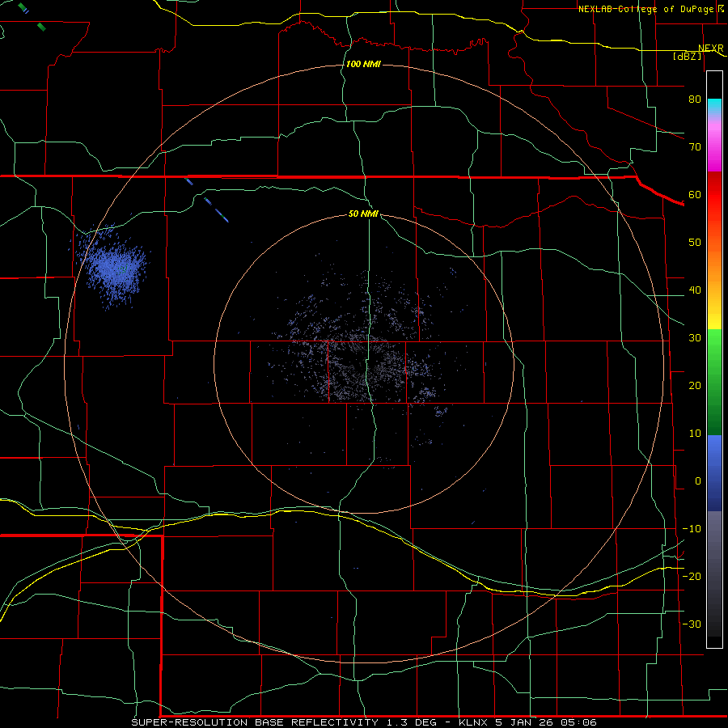Click the [dBZ] units label

click(687, 56)
